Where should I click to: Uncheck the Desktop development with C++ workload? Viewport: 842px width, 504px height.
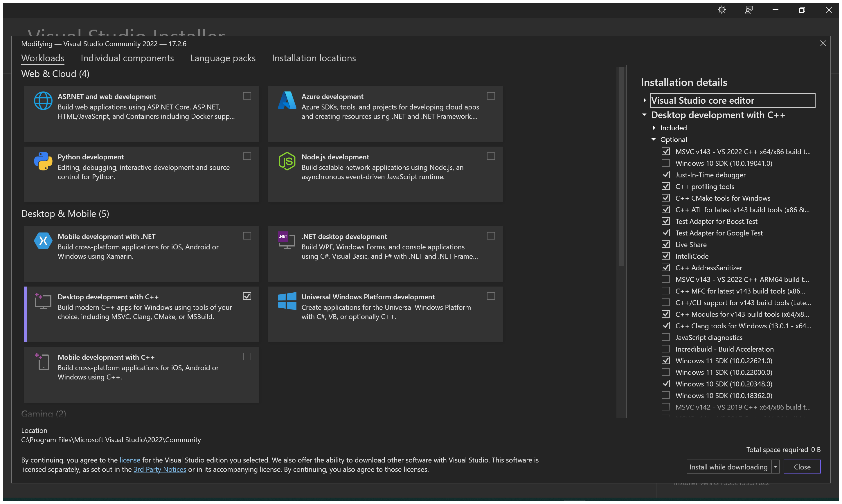pos(247,296)
